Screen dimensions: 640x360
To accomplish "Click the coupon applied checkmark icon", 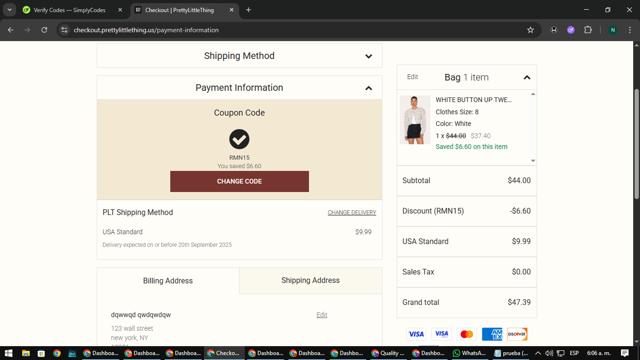I will (x=239, y=139).
